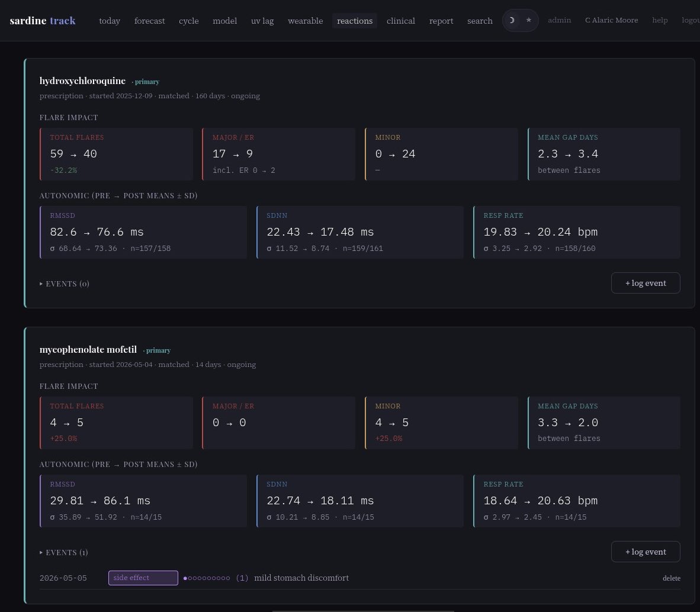Switch to dark mode moon icon
Screen dimensions: 700x612
tap(512, 21)
